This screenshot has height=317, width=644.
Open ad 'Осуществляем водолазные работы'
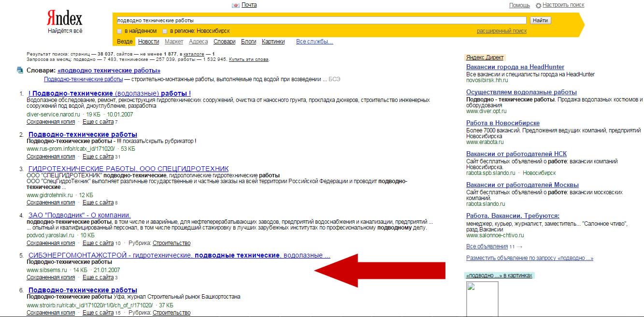click(521, 92)
